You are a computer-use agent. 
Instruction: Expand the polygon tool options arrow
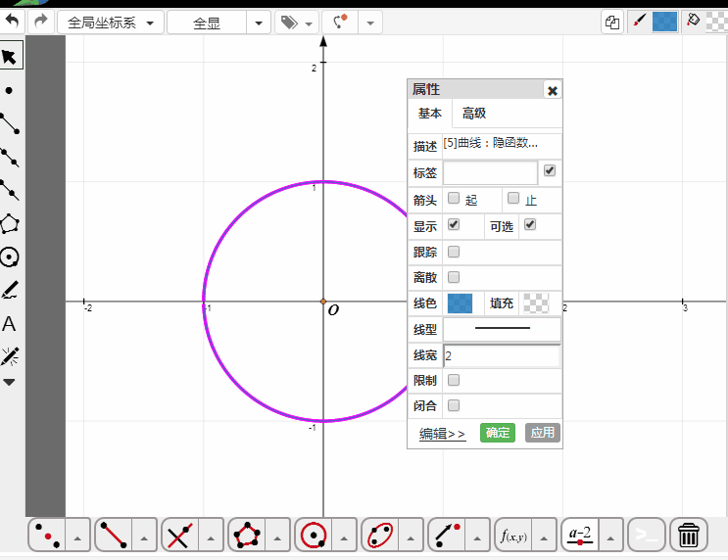[x=277, y=538]
